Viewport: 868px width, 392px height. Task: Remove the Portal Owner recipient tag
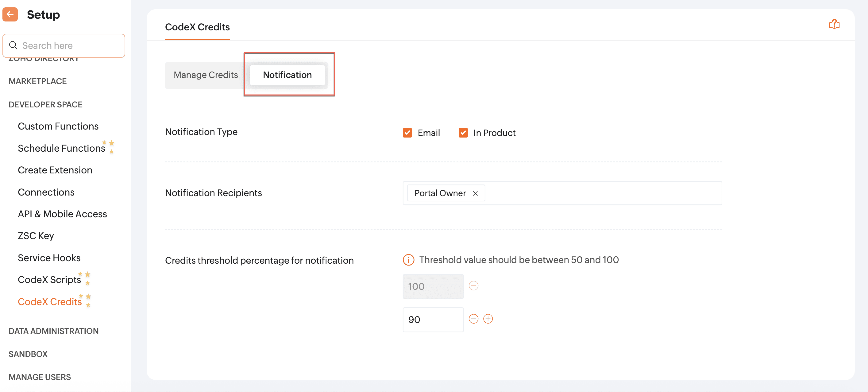[475, 194]
